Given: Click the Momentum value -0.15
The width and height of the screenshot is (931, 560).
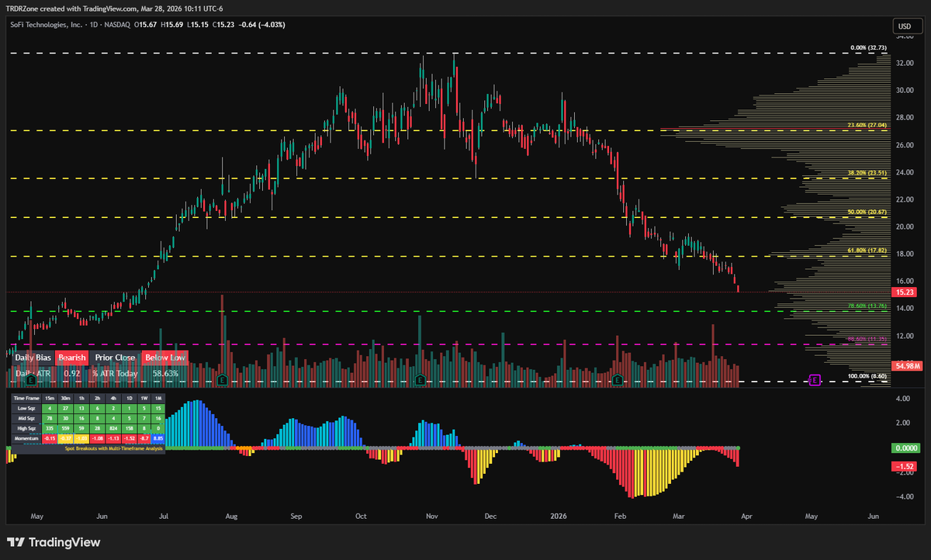Looking at the screenshot, I should [x=50, y=439].
